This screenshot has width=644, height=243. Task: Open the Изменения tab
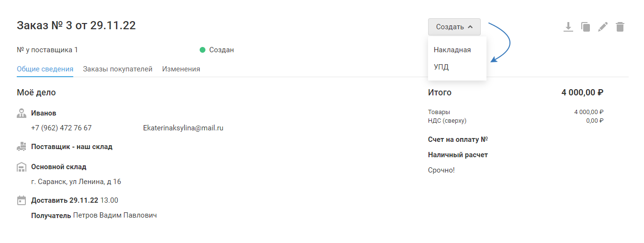[181, 69]
